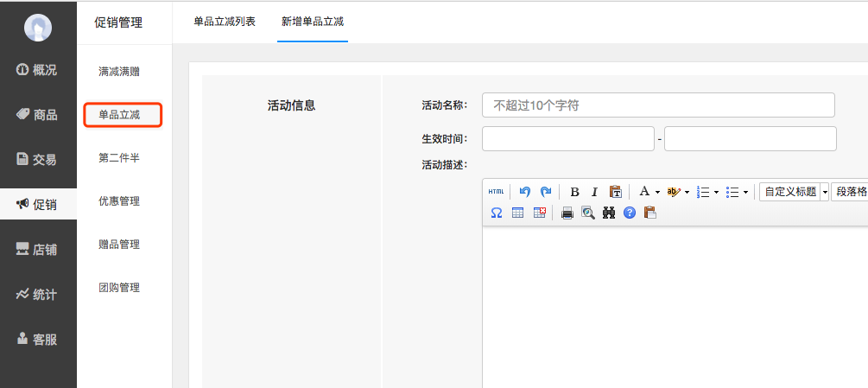This screenshot has height=388, width=868.
Task: Click the undo arrow icon
Action: pos(524,192)
